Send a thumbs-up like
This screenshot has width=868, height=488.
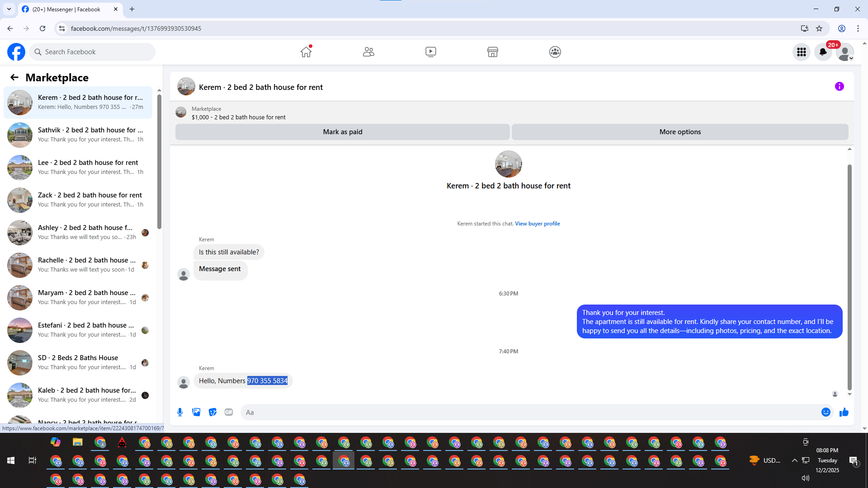coord(844,412)
